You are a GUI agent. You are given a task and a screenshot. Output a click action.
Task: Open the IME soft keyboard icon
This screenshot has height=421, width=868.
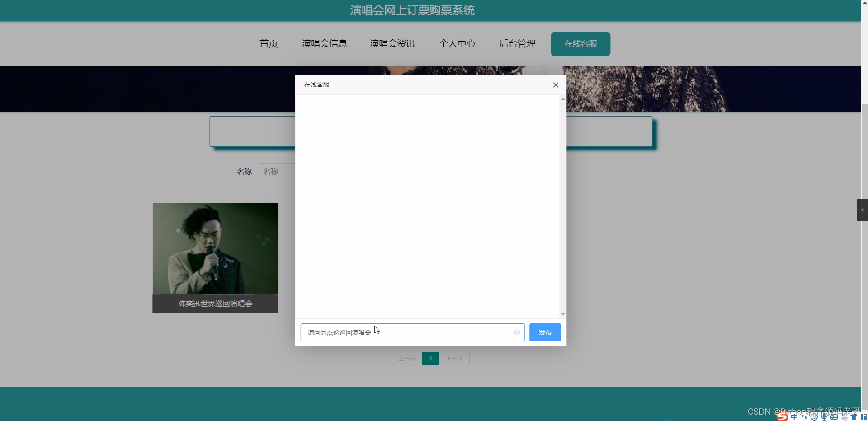[834, 417]
